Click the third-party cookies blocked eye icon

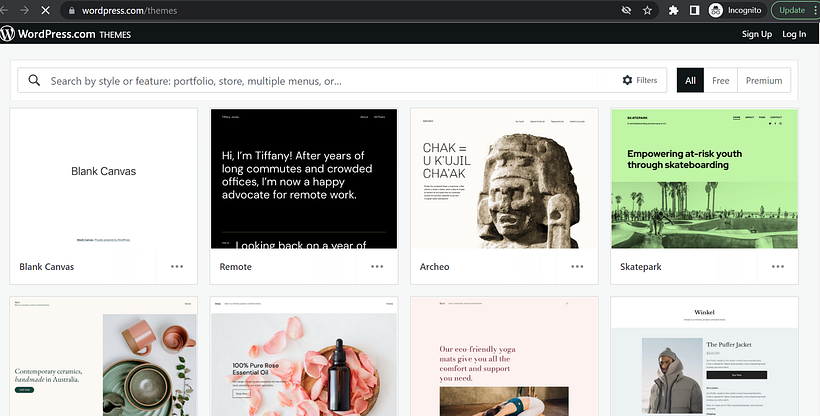[626, 10]
